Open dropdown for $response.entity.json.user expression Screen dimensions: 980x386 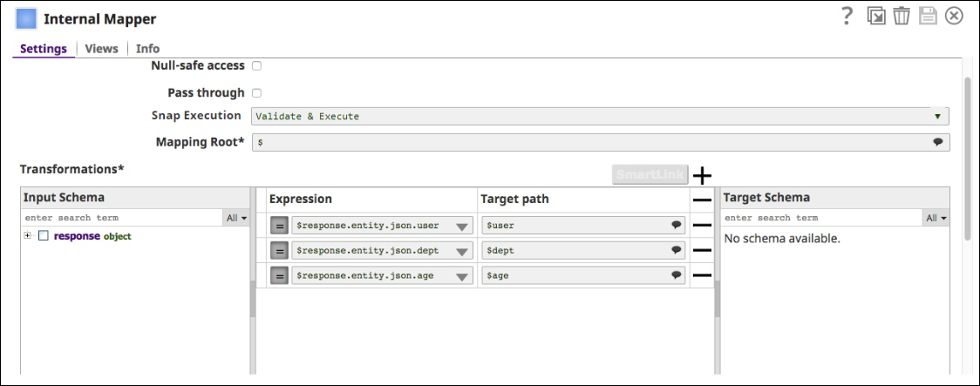(x=462, y=227)
